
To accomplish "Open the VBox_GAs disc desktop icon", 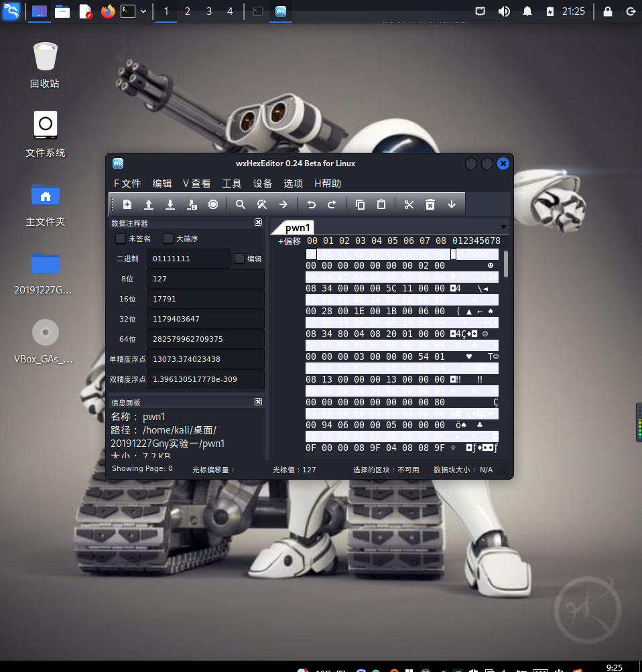I will click(x=44, y=342).
